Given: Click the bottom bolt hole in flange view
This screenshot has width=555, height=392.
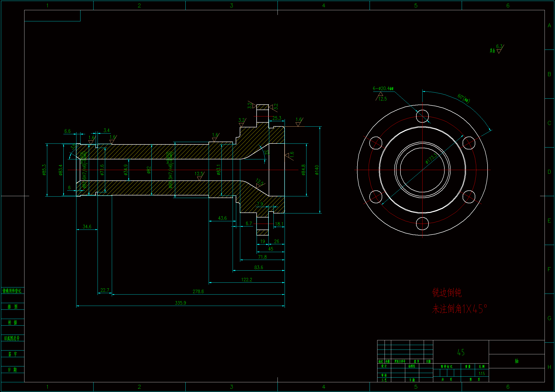Looking at the screenshot, I should click(x=422, y=223).
